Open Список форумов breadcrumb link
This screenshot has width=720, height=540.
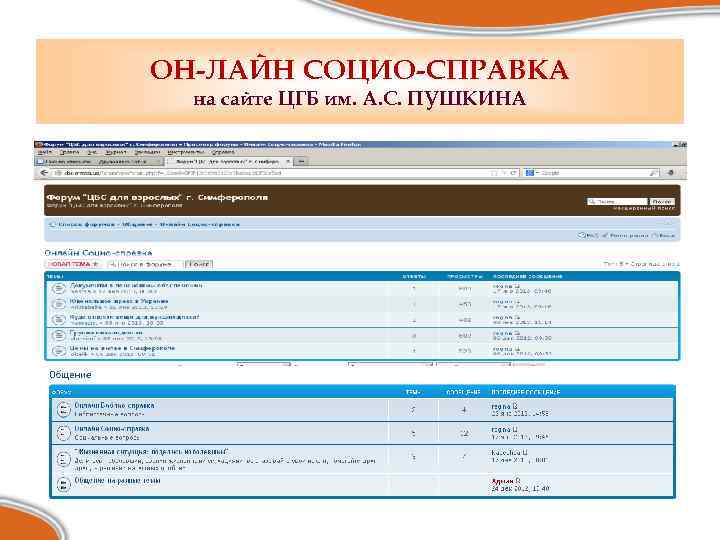point(86,225)
